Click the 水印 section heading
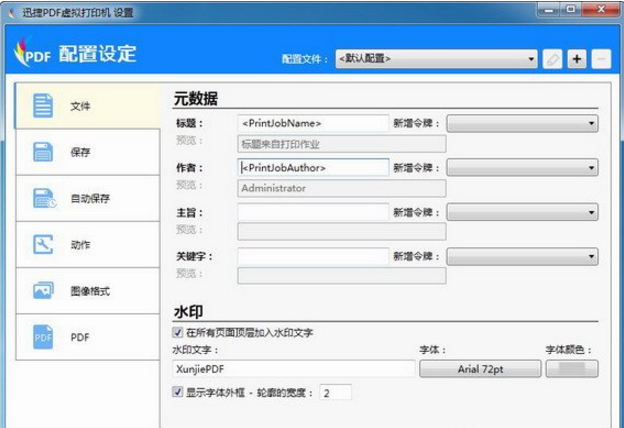624x428 pixels. coord(188,311)
